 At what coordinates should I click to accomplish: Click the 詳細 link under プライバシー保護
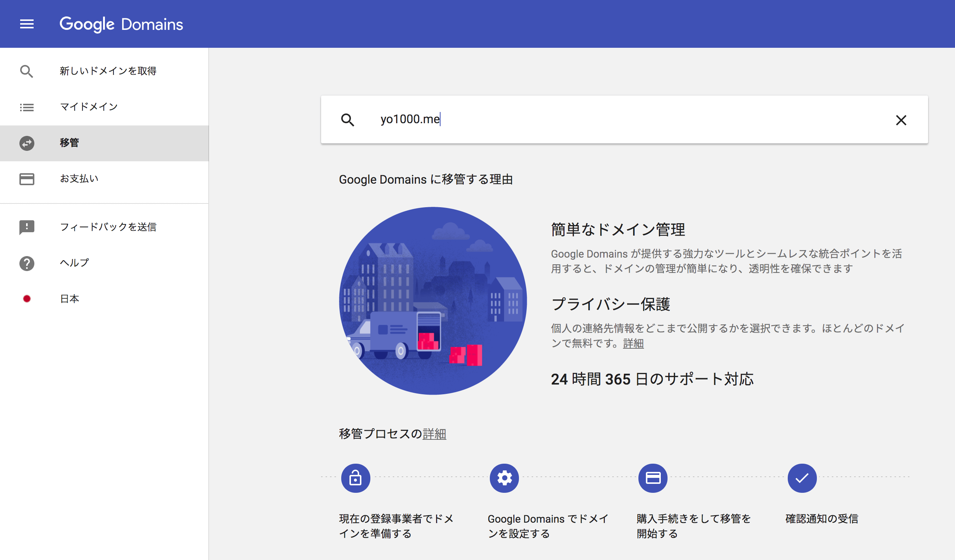coord(633,344)
